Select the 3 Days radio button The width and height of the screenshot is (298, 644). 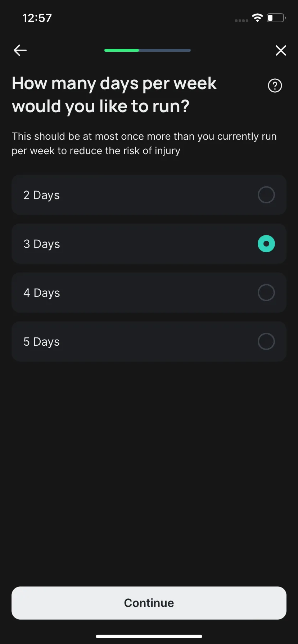click(266, 244)
